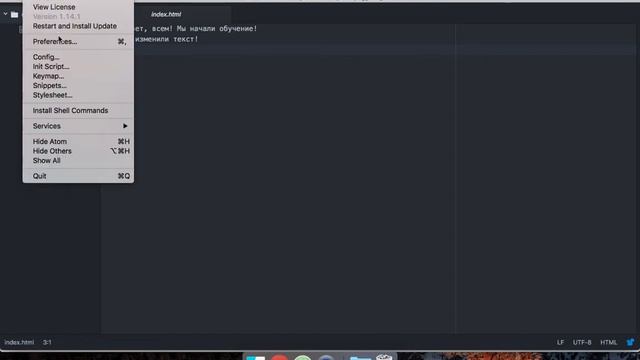This screenshot has width=640, height=360.
Task: Click the red app icon in the Dock
Action: [x=280, y=357]
